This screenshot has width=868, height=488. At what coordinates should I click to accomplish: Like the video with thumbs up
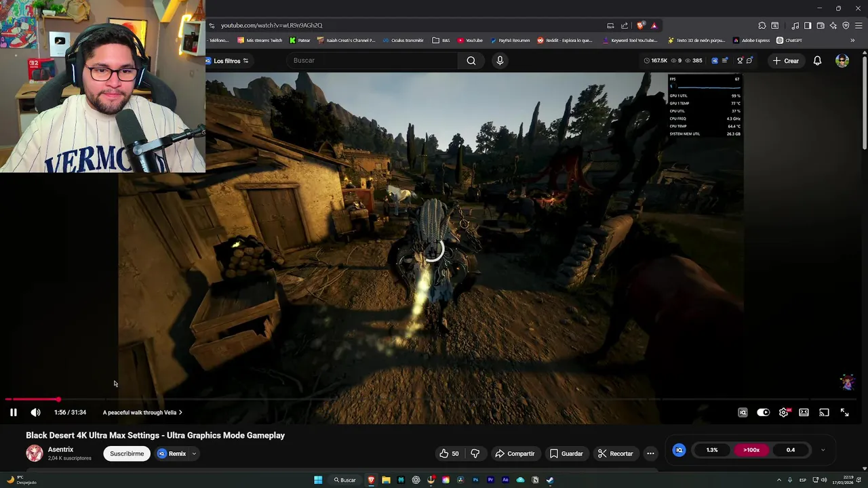tap(449, 453)
